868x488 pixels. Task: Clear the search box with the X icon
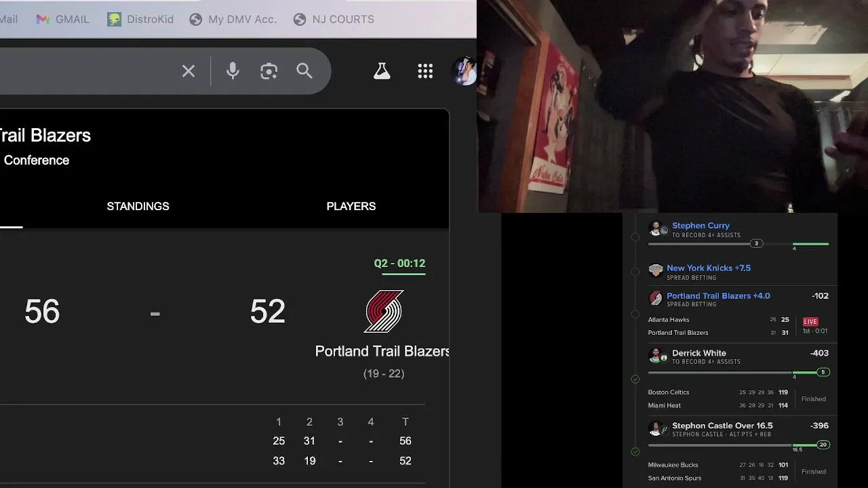coord(189,71)
